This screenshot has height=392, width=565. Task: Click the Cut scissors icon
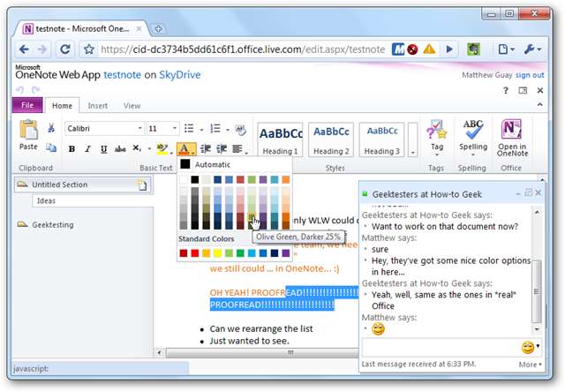(x=51, y=127)
